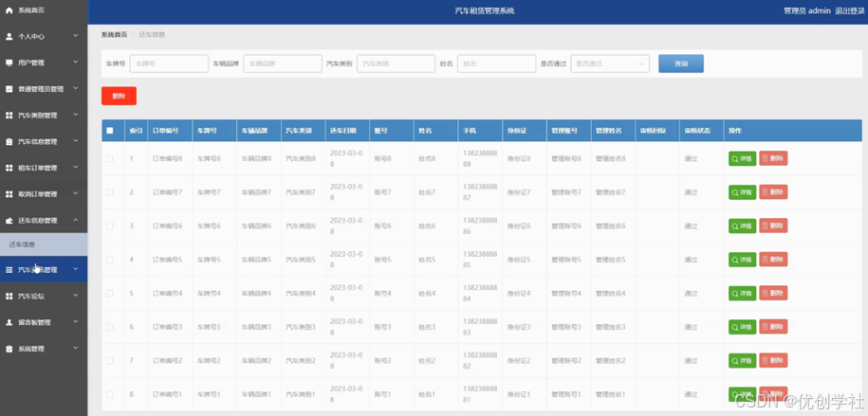Image resolution: width=868 pixels, height=416 pixels.
Task: Click trash 删除 button in 订单编号5 row
Action: point(773,260)
